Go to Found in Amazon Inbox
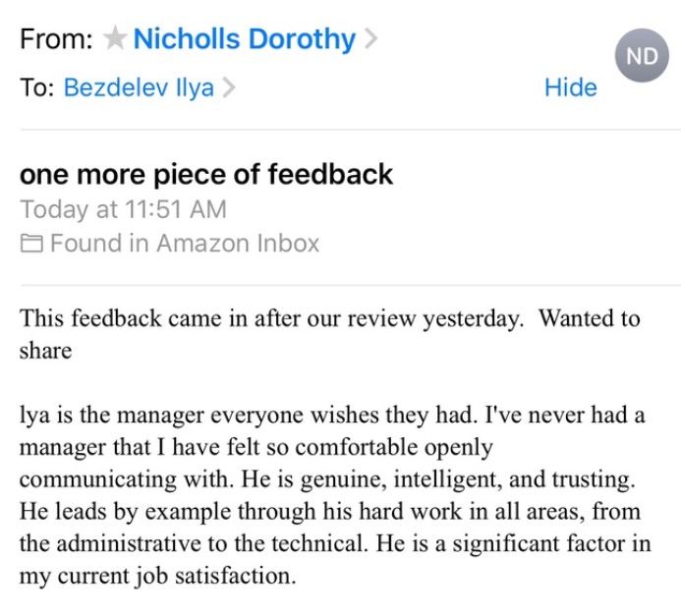The image size is (681, 616). pyautogui.click(x=184, y=243)
